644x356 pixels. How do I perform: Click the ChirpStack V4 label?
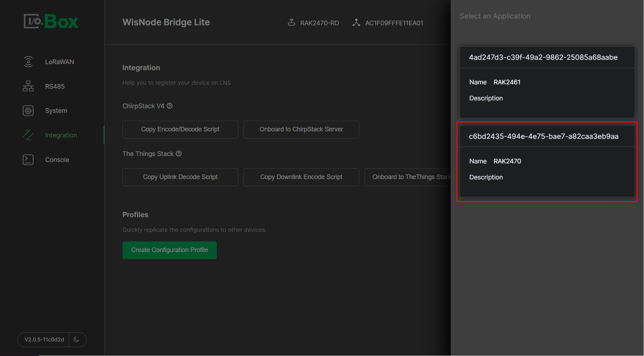(x=143, y=106)
